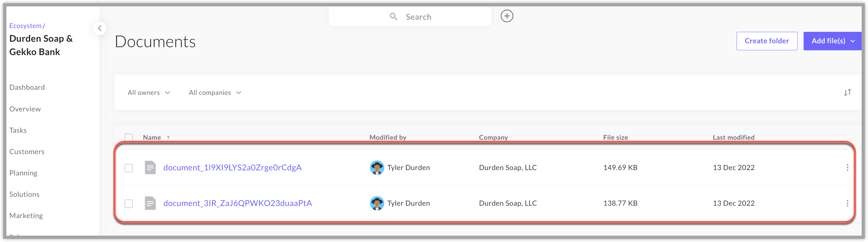Go to the Dashboard section
The height and width of the screenshot is (242, 868).
click(27, 87)
